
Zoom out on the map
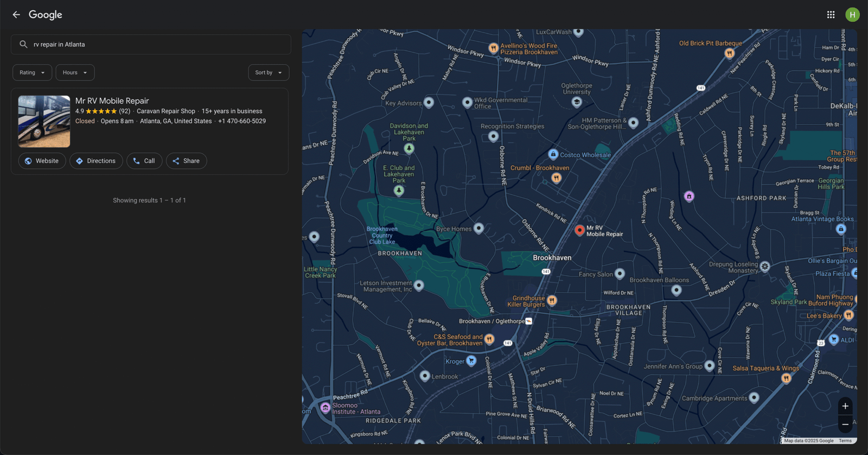845,424
